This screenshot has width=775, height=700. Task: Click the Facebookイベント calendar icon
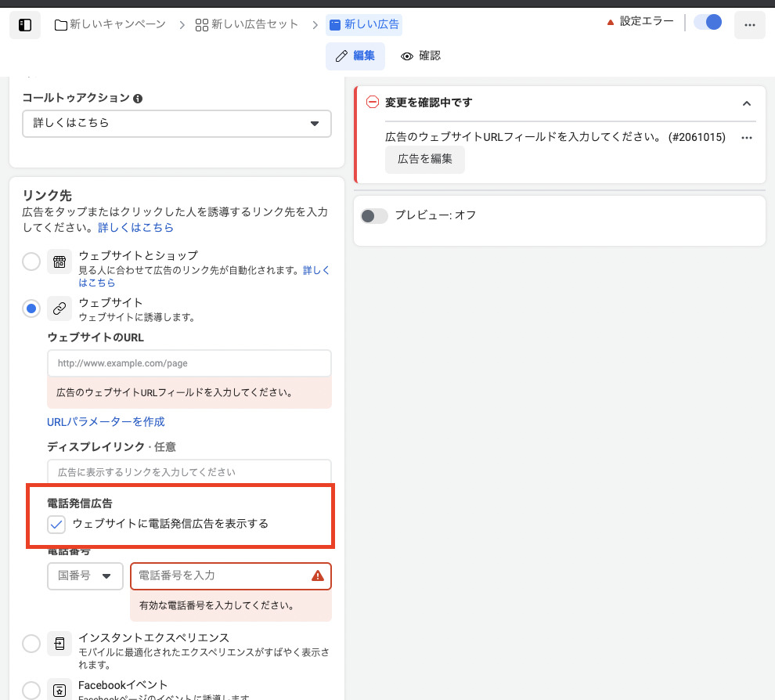[x=59, y=690]
